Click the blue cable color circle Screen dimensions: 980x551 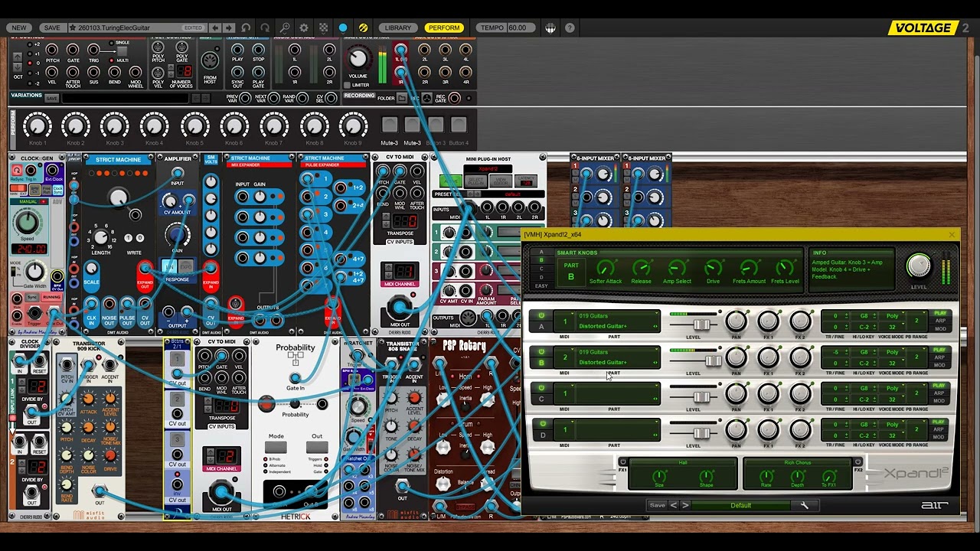pyautogui.click(x=343, y=28)
